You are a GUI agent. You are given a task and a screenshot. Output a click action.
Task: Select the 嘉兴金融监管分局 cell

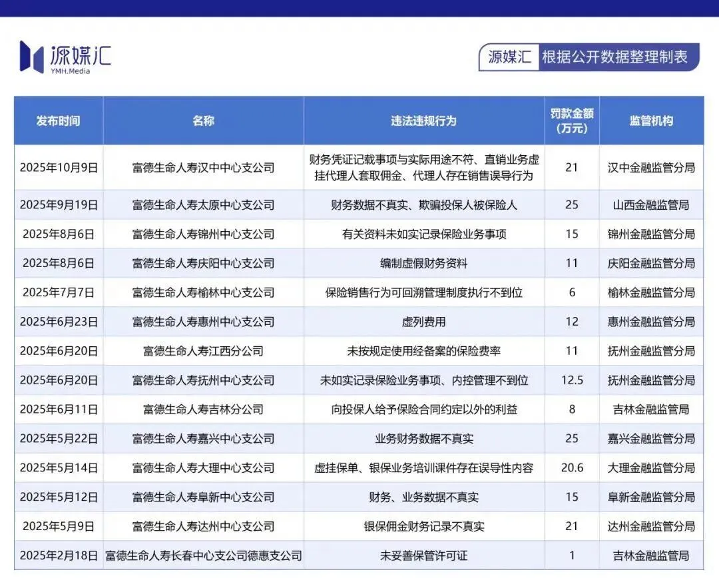(x=651, y=438)
